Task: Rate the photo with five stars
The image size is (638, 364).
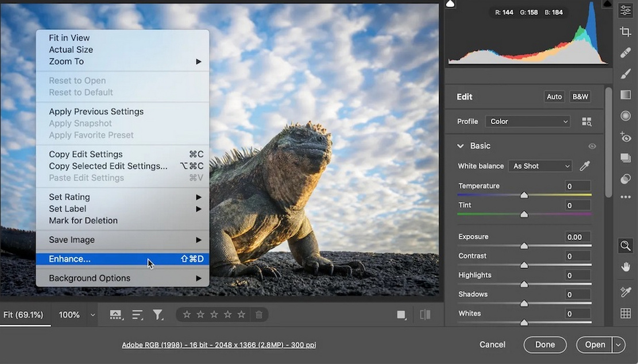Action: (x=241, y=315)
